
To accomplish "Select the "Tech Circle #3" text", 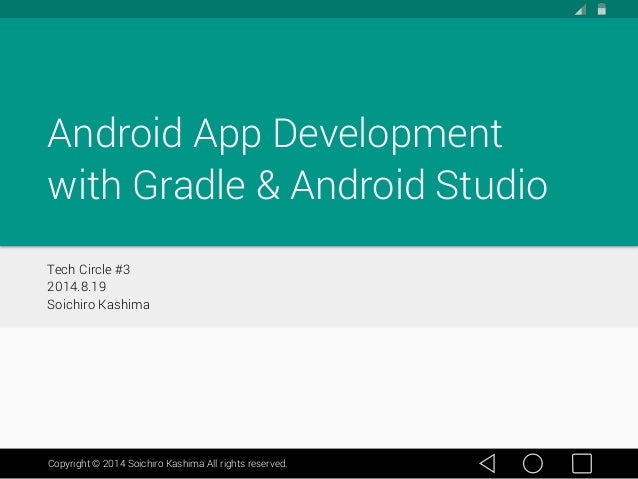I will pyautogui.click(x=88, y=269).
